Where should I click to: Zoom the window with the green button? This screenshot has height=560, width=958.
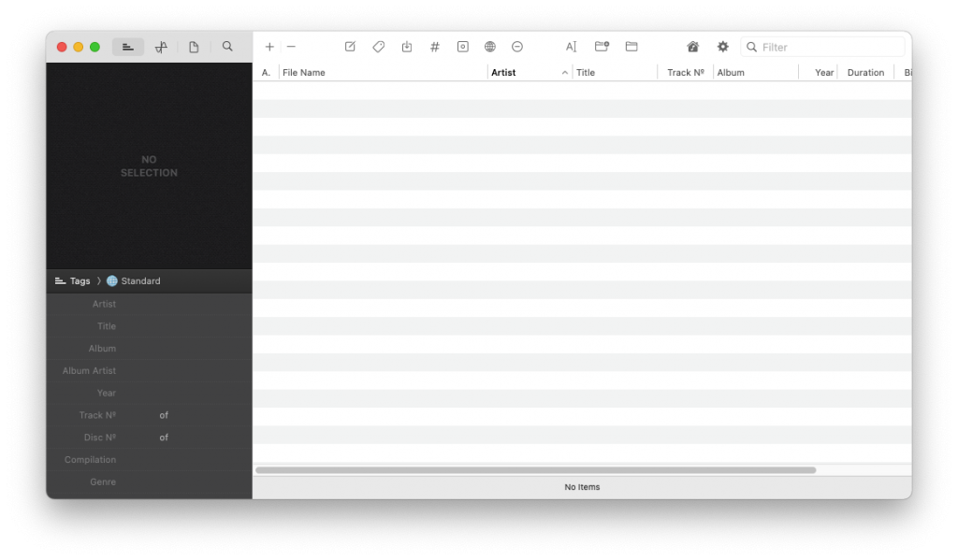(94, 47)
